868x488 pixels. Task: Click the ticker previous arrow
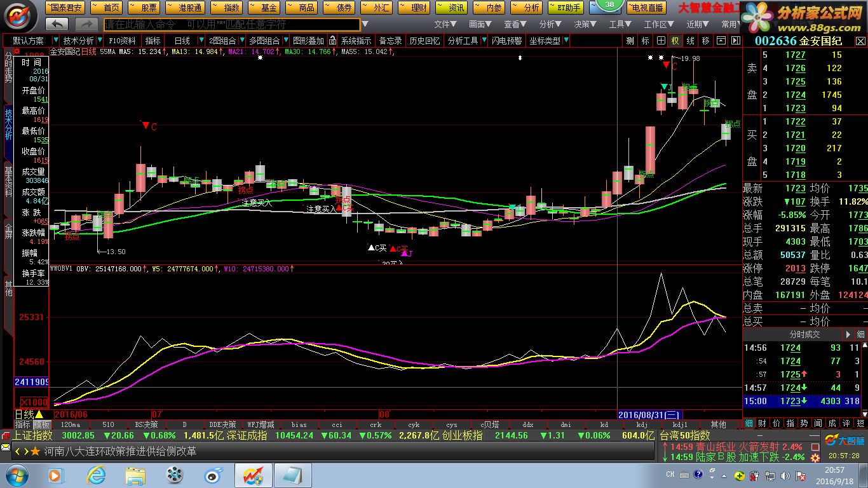tap(18, 451)
